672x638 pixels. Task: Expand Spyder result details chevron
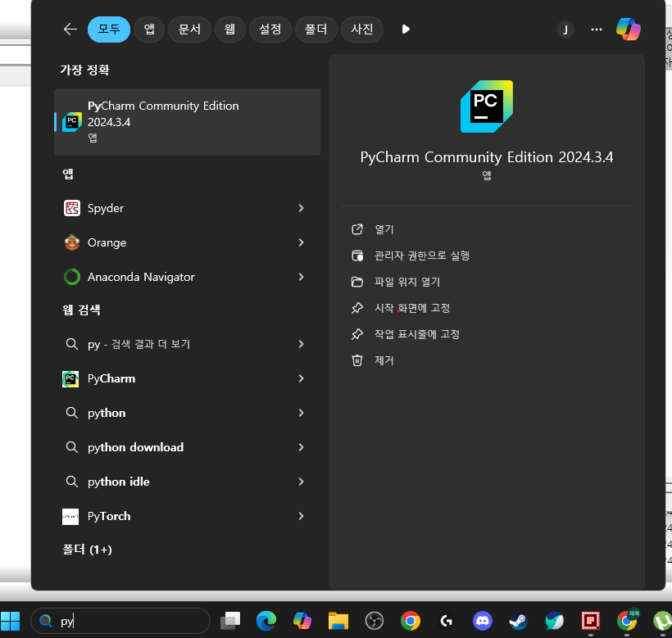pos(302,208)
